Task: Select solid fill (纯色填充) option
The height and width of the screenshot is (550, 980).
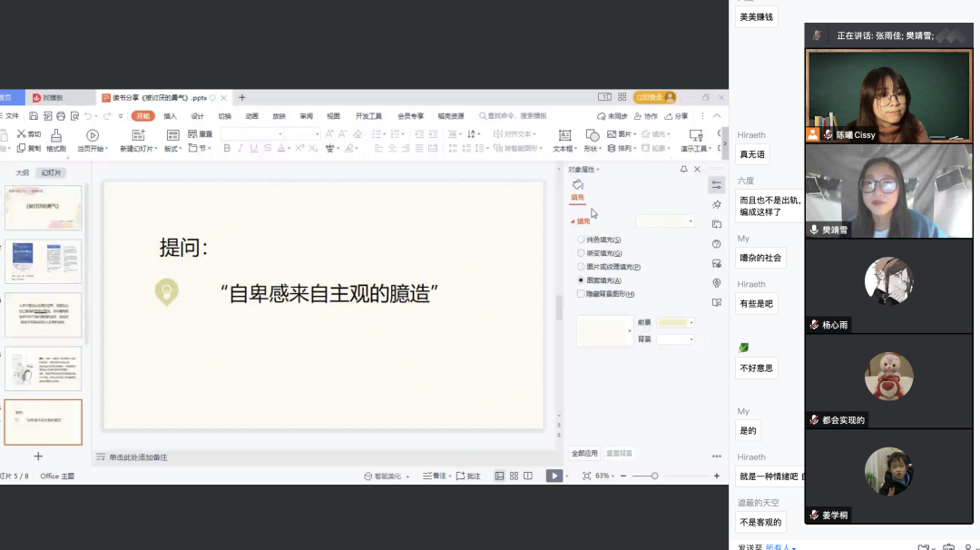Action: tap(581, 240)
